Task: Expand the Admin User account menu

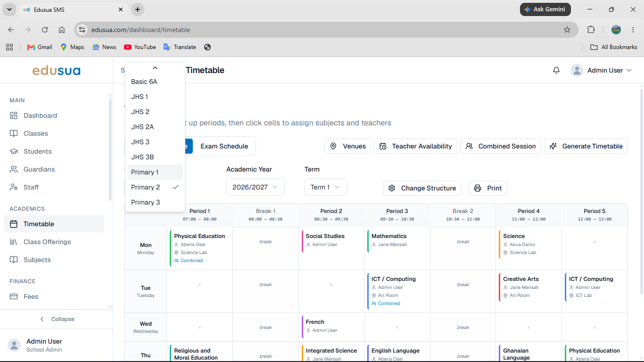Action: (x=602, y=70)
